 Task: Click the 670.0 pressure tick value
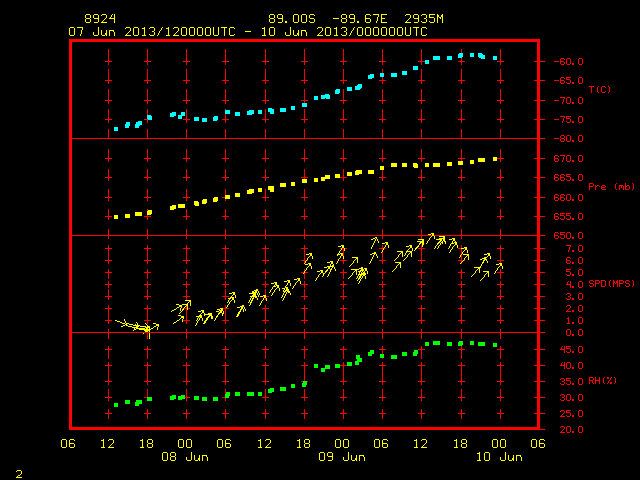pyautogui.click(x=568, y=159)
